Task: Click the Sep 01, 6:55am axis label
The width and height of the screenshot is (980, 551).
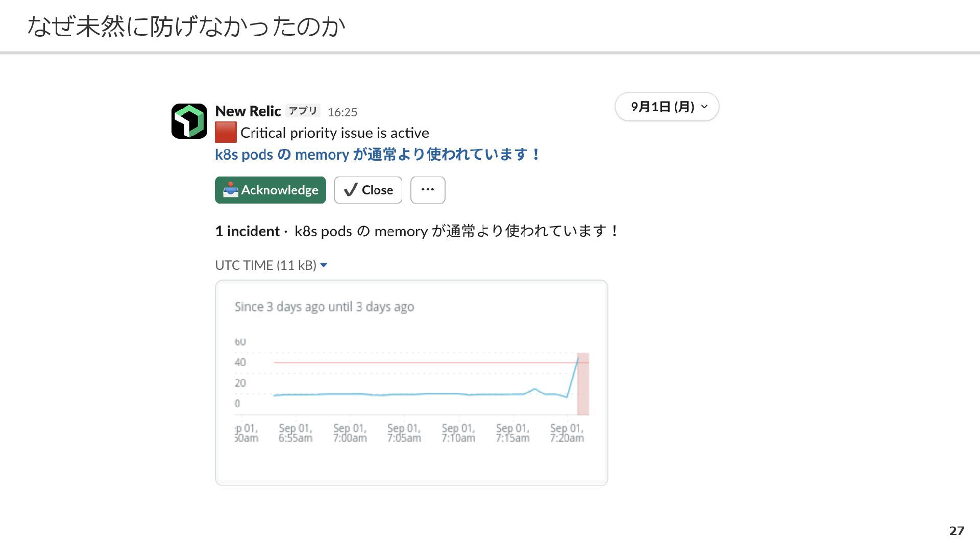Action: (296, 433)
